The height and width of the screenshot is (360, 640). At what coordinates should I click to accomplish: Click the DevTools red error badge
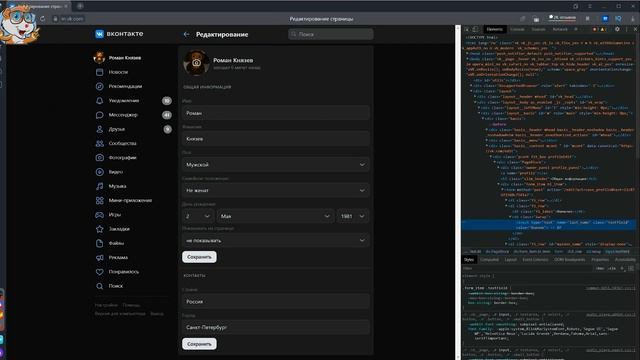tap(595, 29)
